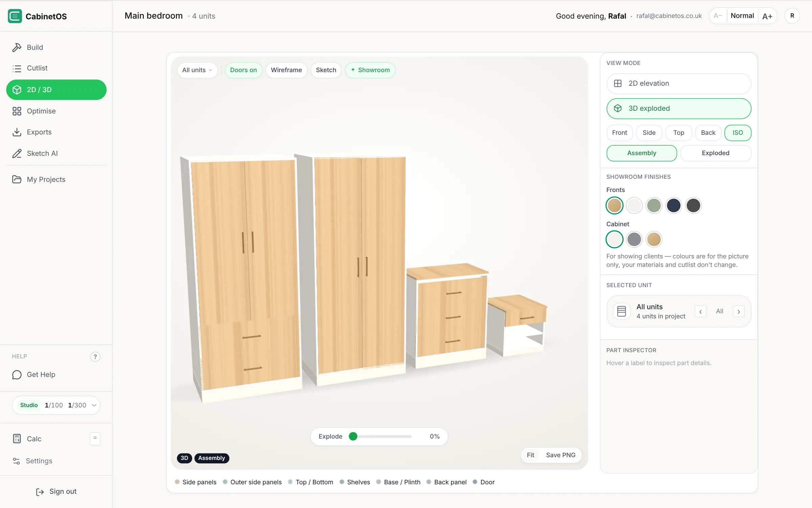Select the Optimise grid icon
The height and width of the screenshot is (508, 812).
pyautogui.click(x=17, y=111)
